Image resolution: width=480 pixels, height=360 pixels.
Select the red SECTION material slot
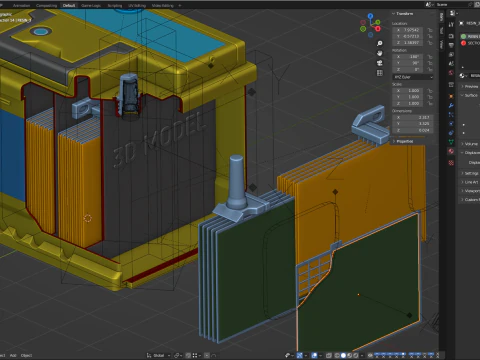470,43
